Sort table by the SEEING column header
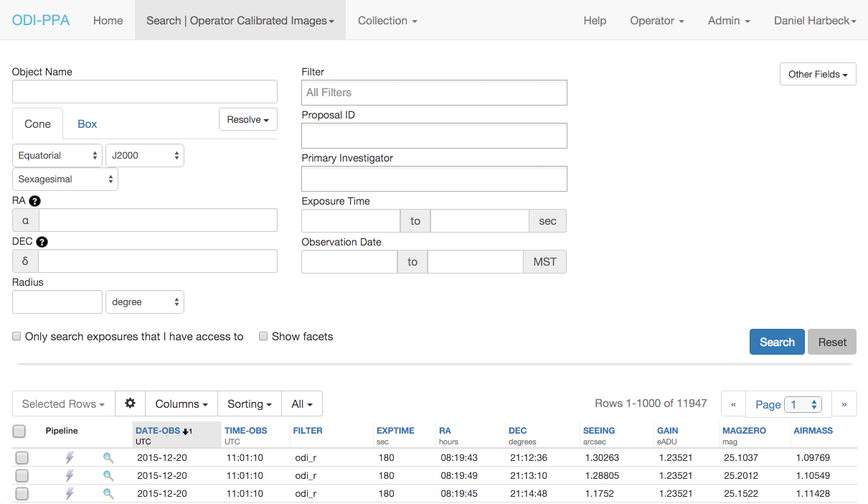This screenshot has height=504, width=868. point(599,430)
